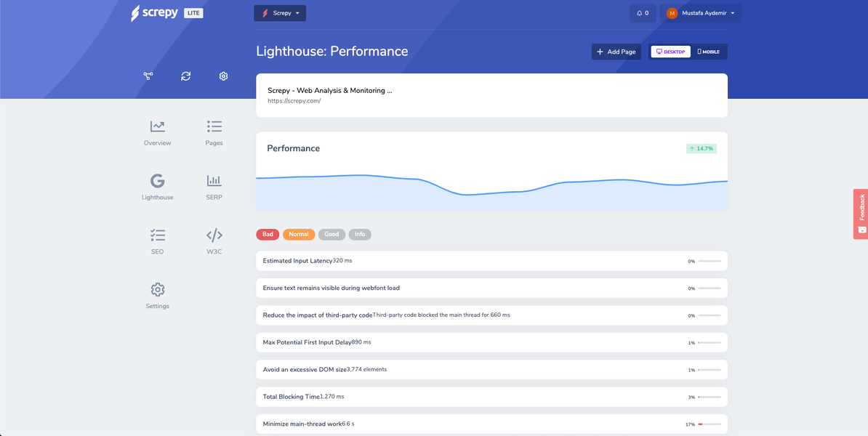Screen dimensions: 868x436
Task: Click the 3,774 elements value
Action: click(x=366, y=369)
